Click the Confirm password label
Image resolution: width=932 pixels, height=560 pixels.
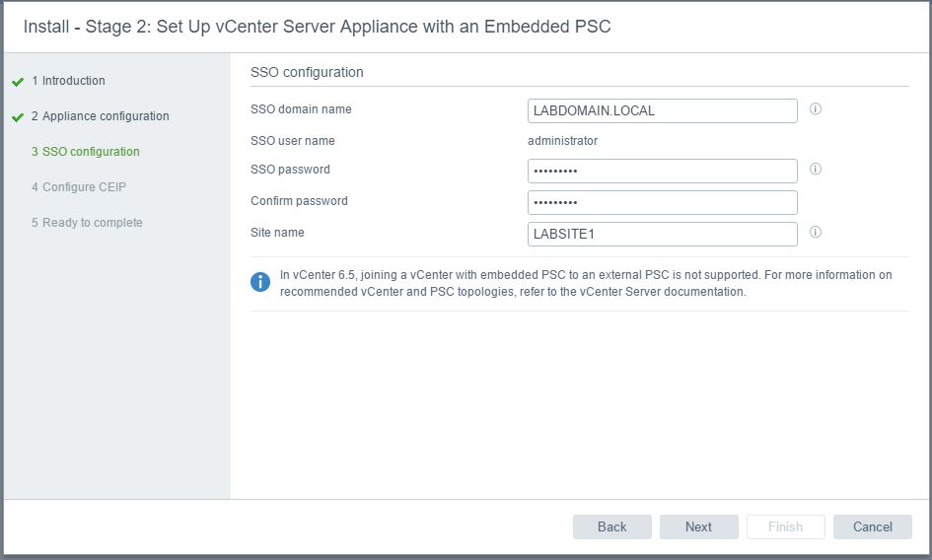299,201
